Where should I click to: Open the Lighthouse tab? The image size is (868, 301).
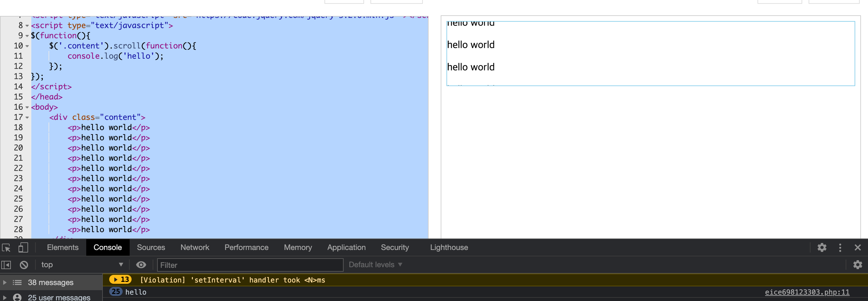(449, 247)
